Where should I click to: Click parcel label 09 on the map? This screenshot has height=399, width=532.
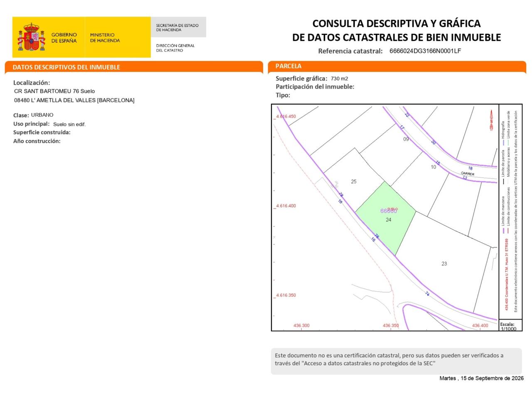pyautogui.click(x=406, y=139)
